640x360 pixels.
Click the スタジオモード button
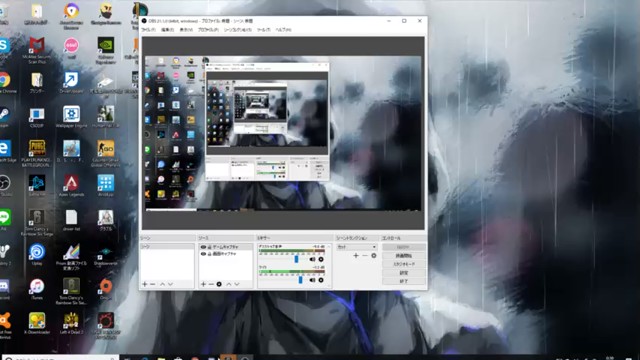(404, 264)
